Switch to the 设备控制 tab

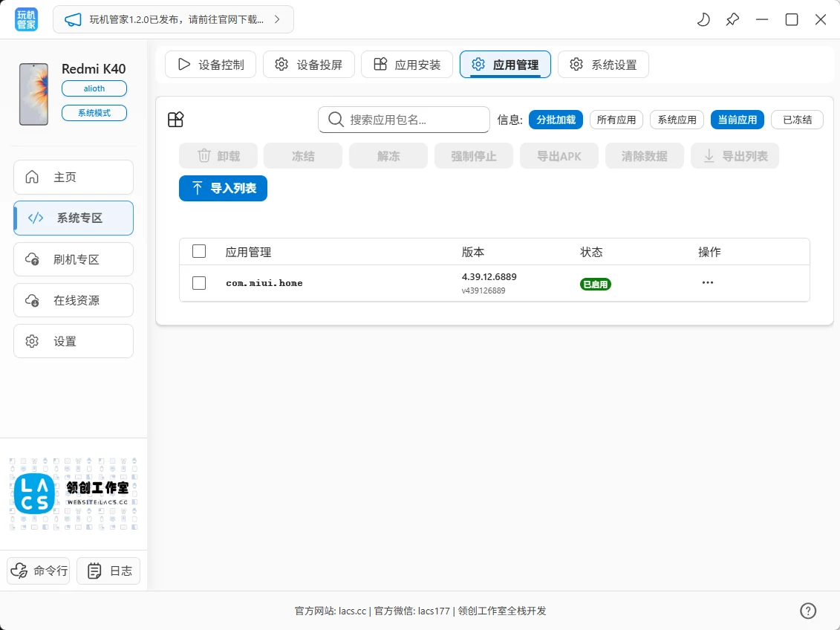coord(210,65)
